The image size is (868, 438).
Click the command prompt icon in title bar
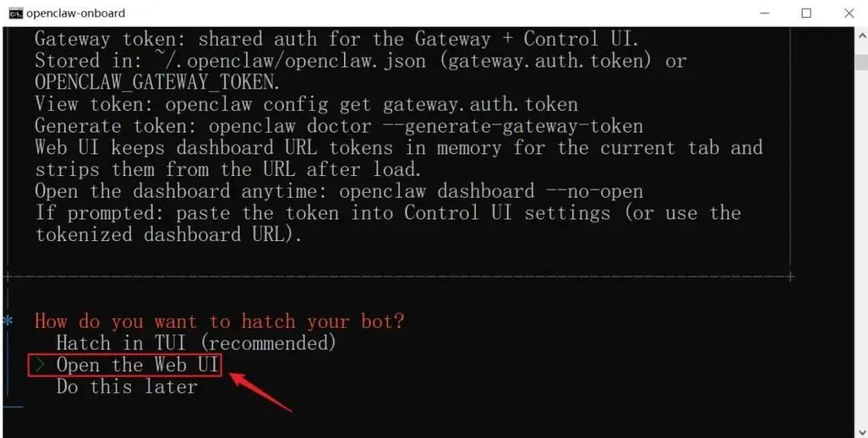(15, 13)
